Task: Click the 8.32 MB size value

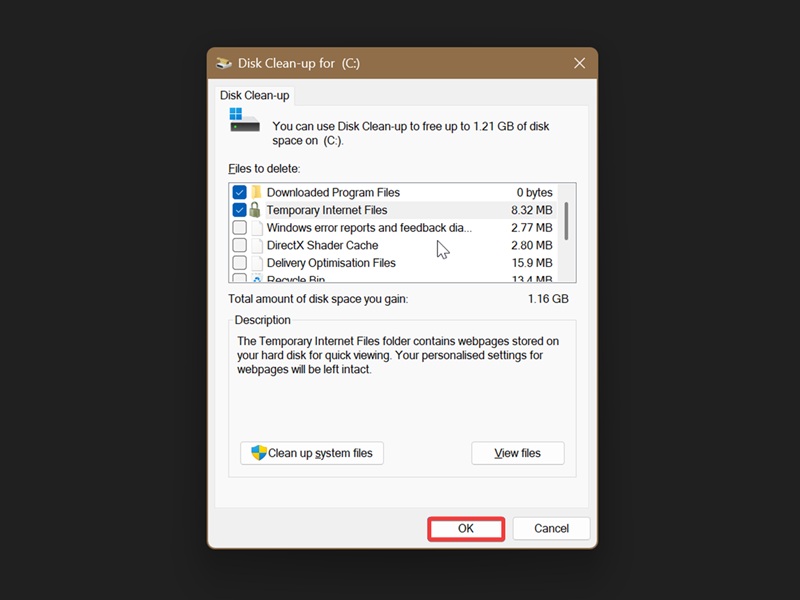Action: pyautogui.click(x=532, y=210)
